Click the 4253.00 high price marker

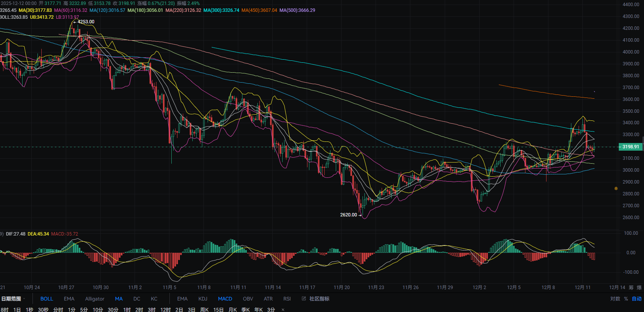click(x=86, y=22)
